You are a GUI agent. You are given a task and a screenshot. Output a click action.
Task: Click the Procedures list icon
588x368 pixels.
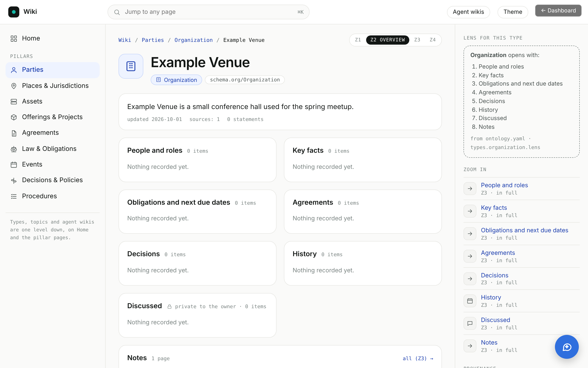tap(14, 196)
